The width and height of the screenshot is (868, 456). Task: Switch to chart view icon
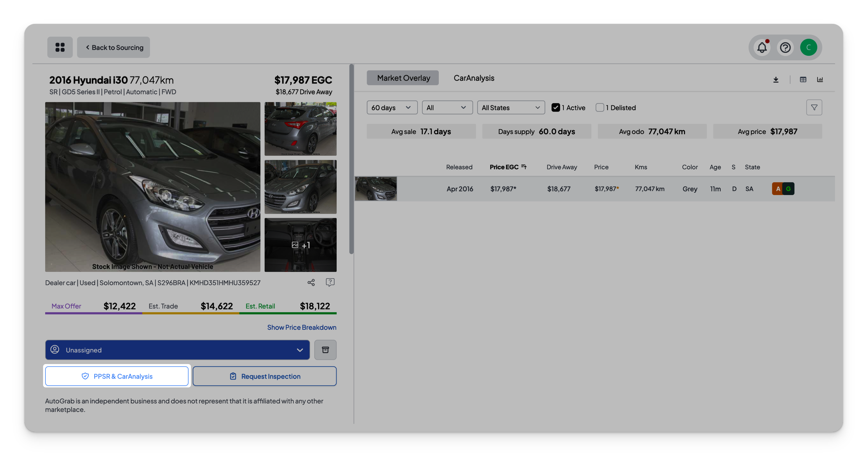[x=820, y=80]
